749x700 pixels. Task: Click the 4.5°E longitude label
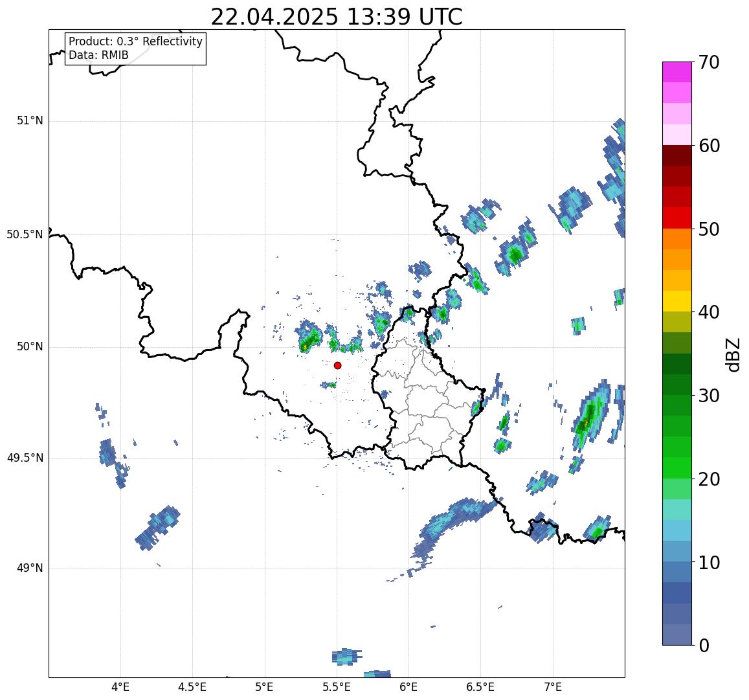[x=192, y=687]
